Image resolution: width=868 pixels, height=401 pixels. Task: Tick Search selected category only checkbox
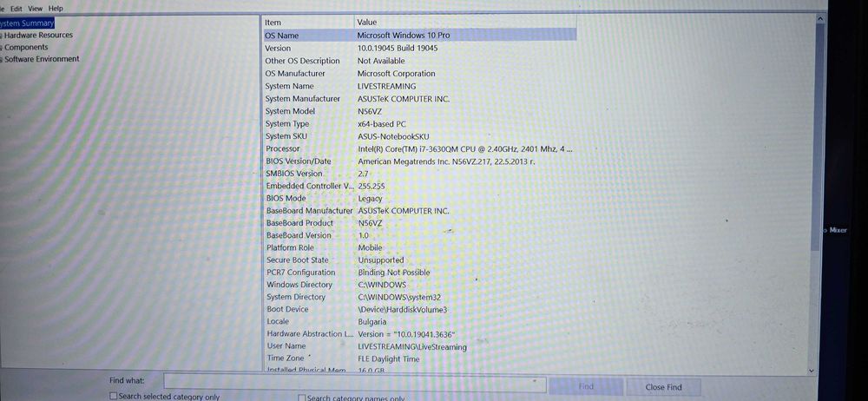[x=114, y=397]
